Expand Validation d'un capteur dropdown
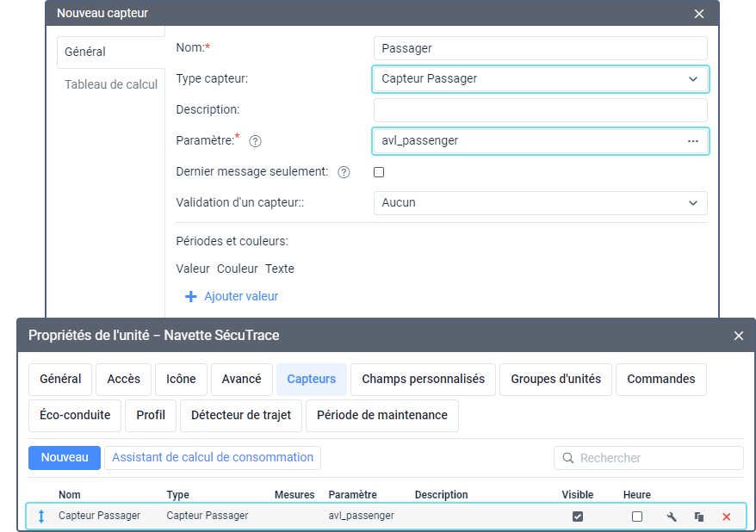The width and height of the screenshot is (756, 532). (x=541, y=203)
